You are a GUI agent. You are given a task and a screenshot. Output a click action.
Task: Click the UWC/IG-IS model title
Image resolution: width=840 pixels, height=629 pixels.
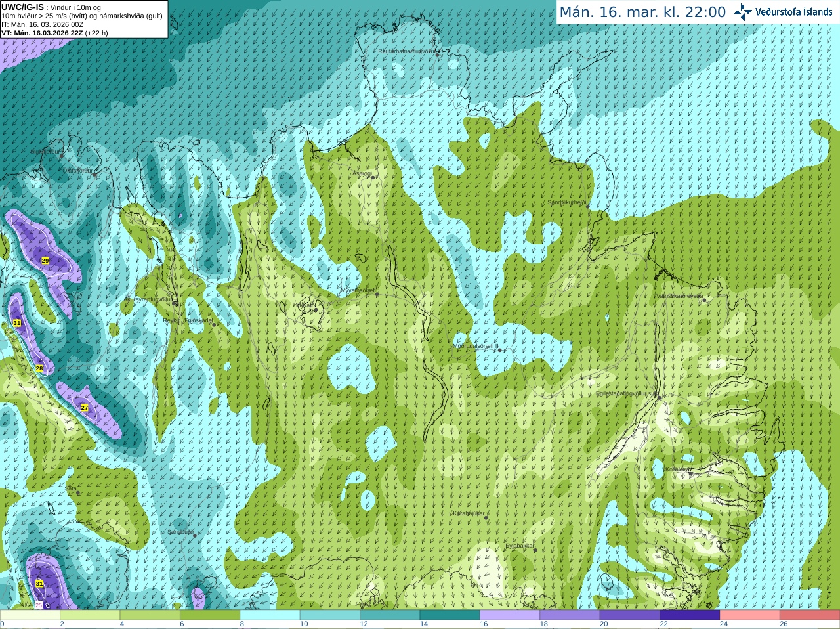click(22, 7)
